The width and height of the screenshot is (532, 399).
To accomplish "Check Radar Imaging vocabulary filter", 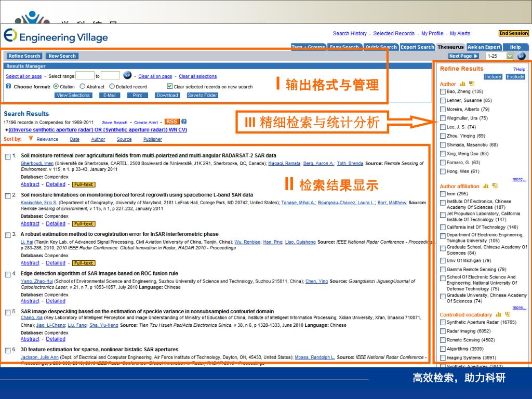I will (443, 331).
